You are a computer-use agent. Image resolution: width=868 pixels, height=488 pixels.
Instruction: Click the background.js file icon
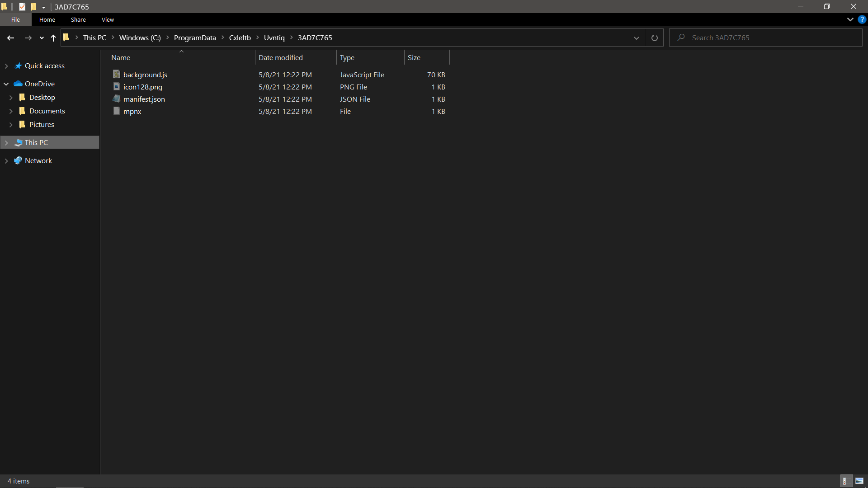(117, 75)
